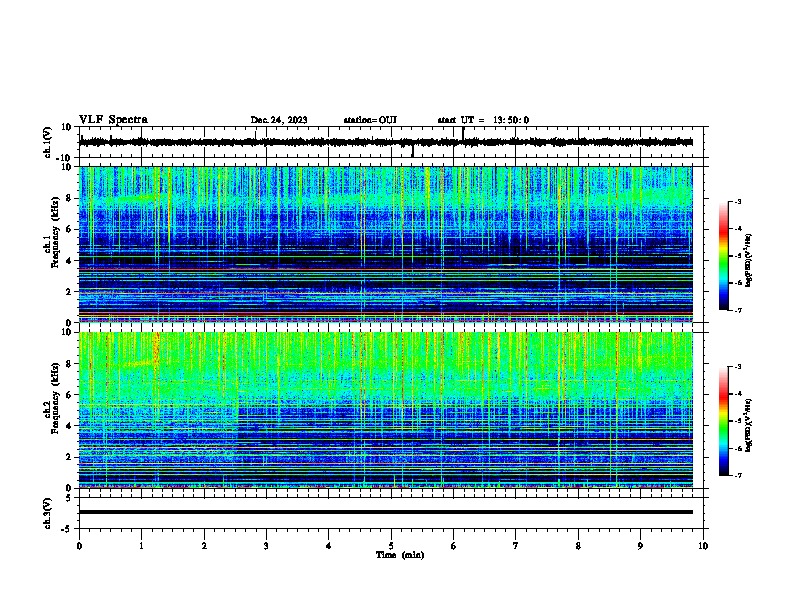
Task: Click the "2" frequency tick of ch.1 spectrogram
Action: coord(69,292)
